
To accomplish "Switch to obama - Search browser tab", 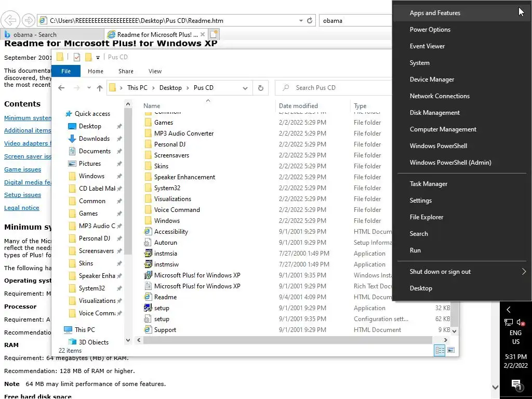I will tap(52, 34).
